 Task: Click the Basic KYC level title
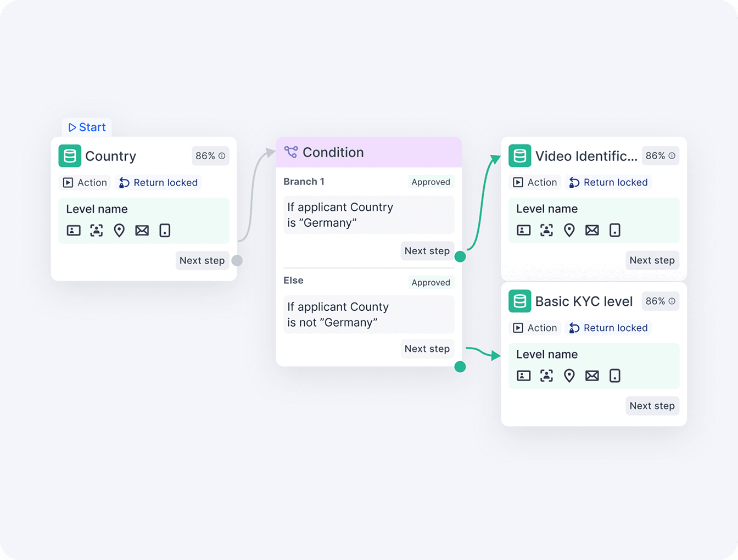[584, 301]
